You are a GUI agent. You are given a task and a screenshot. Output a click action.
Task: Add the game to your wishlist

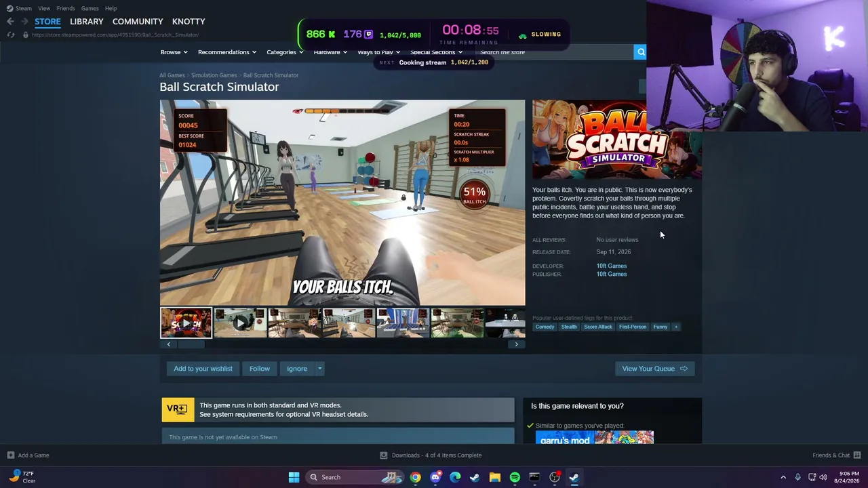(203, 369)
